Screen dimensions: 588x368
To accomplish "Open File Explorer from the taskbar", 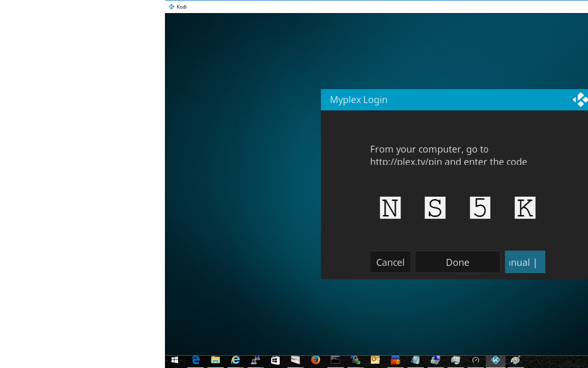I will click(216, 360).
